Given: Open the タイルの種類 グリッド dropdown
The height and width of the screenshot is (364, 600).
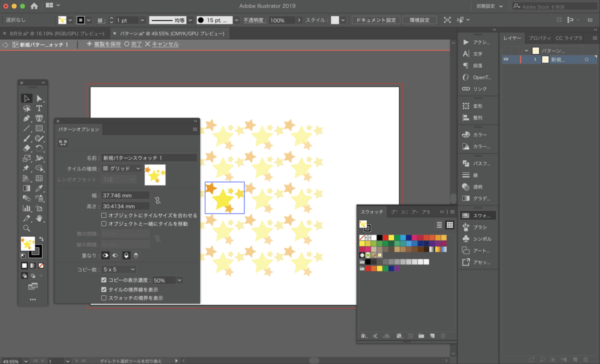Looking at the screenshot, I should 122,169.
